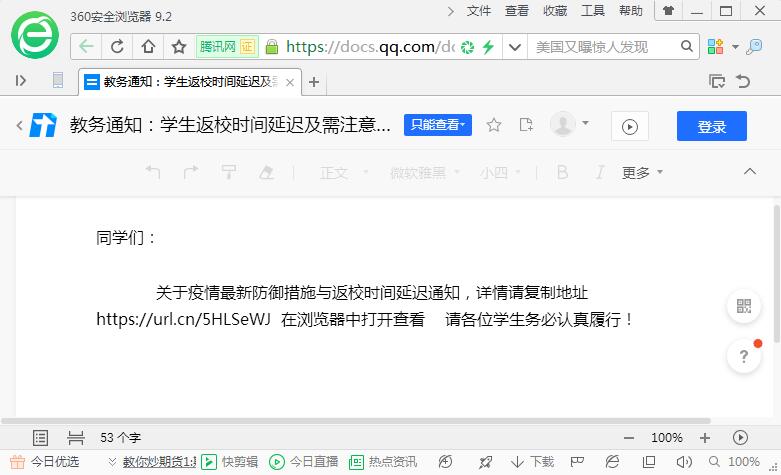Image resolution: width=781 pixels, height=475 pixels.
Task: Open 今日优选 in the status bar
Action: pyautogui.click(x=45, y=462)
